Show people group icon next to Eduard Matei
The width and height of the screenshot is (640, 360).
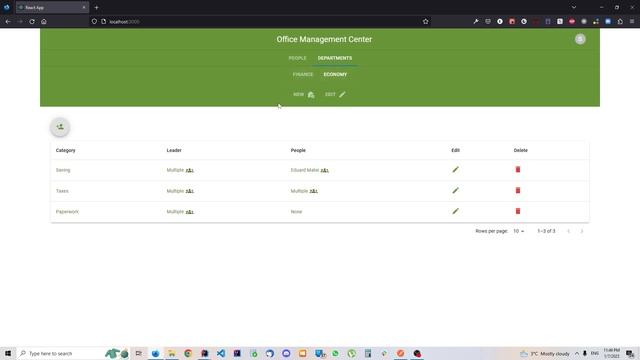[324, 170]
